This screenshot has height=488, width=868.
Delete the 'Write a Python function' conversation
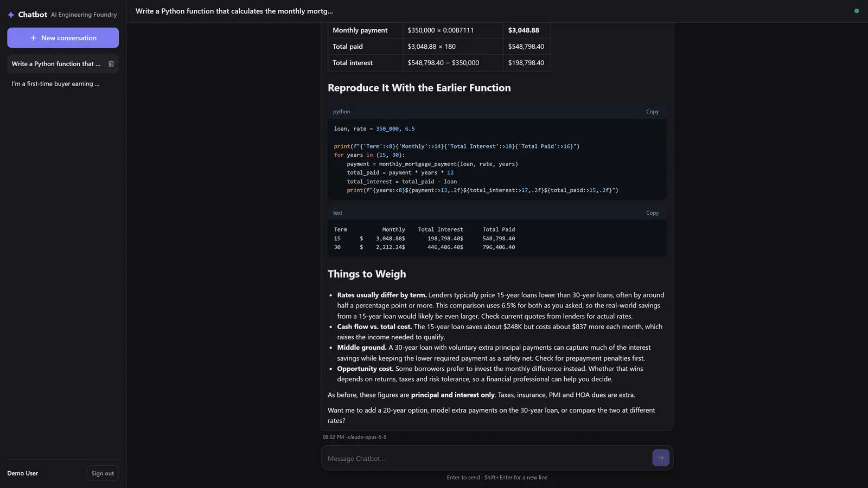coord(111,64)
